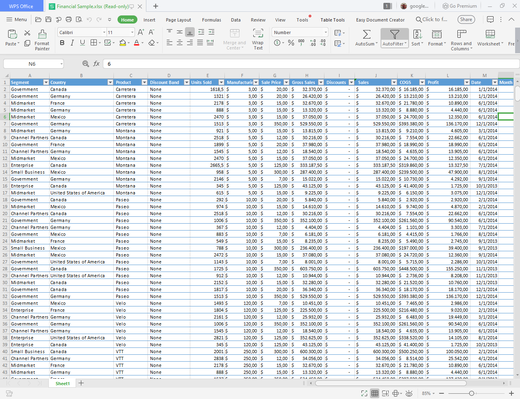Open the Calibri font name dropdown

tap(104, 32)
